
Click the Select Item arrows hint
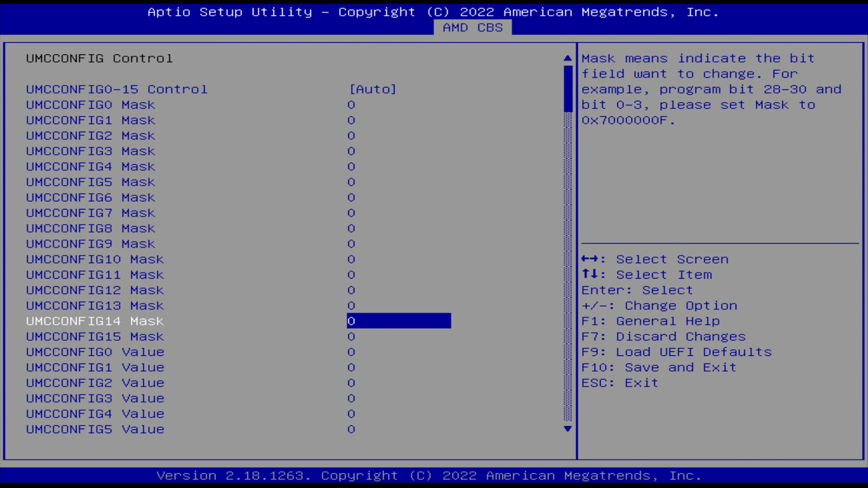[x=647, y=275]
